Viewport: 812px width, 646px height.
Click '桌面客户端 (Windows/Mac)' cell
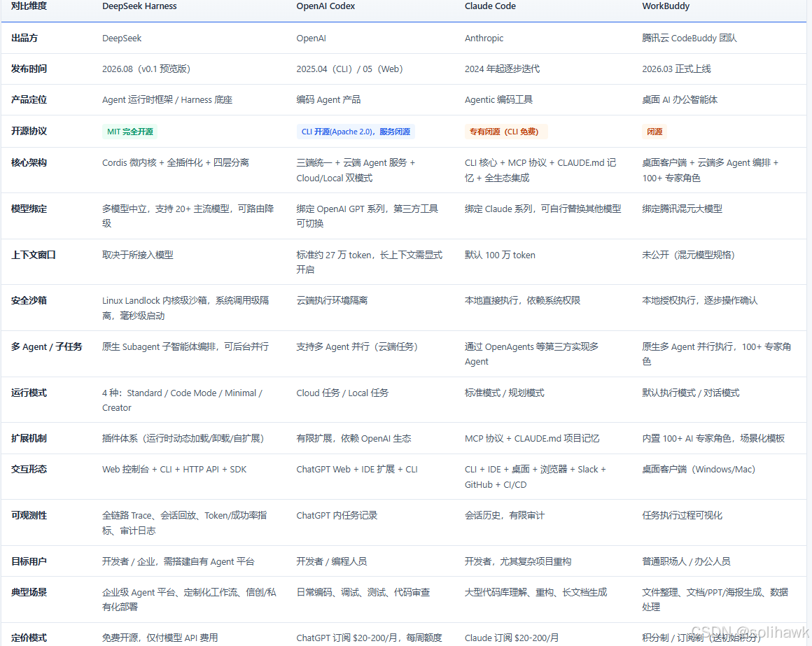(699, 469)
